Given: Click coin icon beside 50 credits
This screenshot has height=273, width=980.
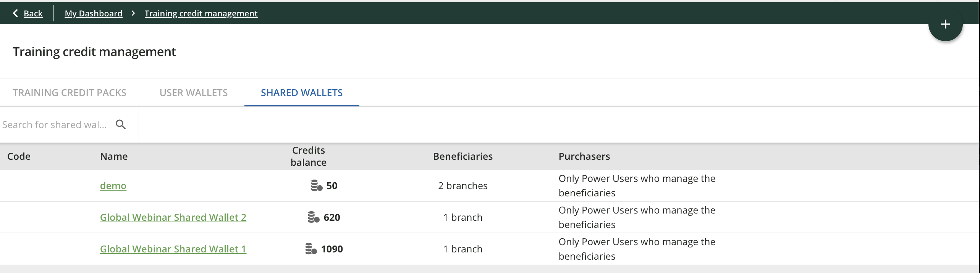Looking at the screenshot, I should tap(316, 186).
